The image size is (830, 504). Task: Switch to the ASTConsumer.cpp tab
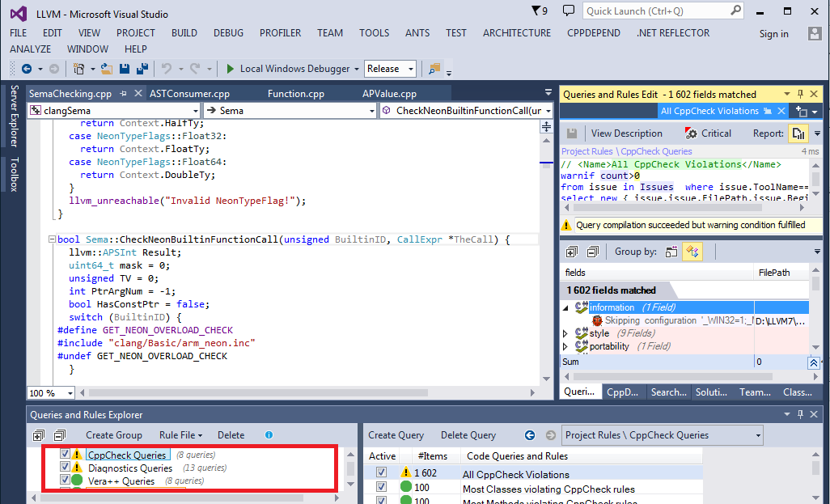click(x=189, y=94)
